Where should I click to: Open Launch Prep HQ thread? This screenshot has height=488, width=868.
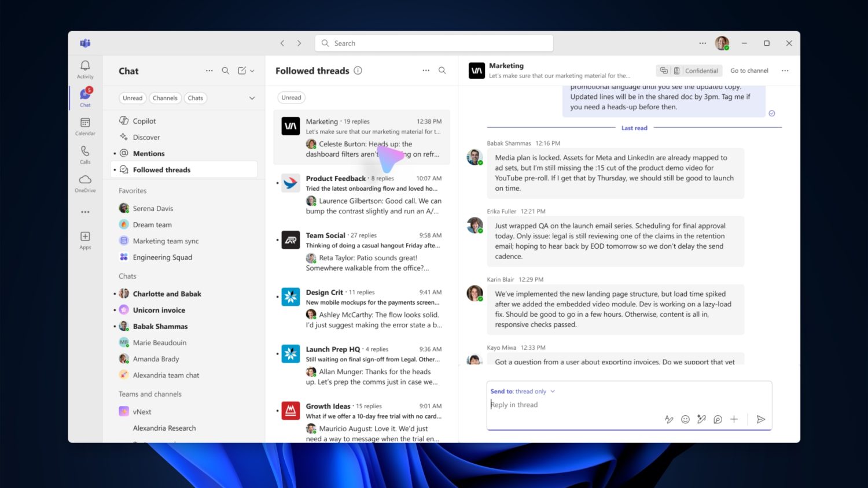[x=362, y=365]
